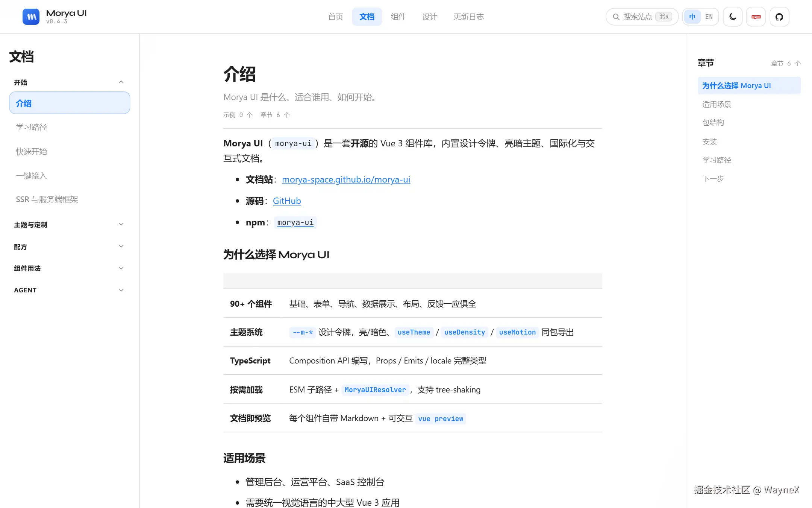Open the GitHub icon in the header
The height and width of the screenshot is (508, 812).
coord(779,17)
